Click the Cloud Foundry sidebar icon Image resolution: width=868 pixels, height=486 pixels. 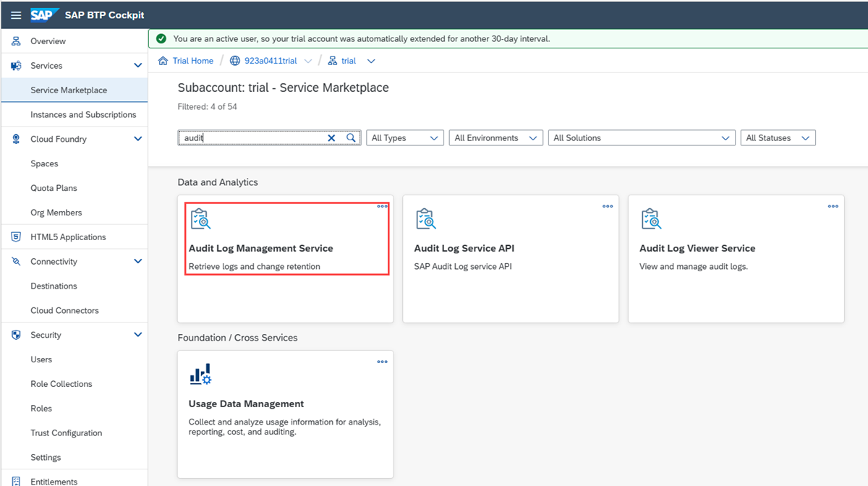coord(16,139)
